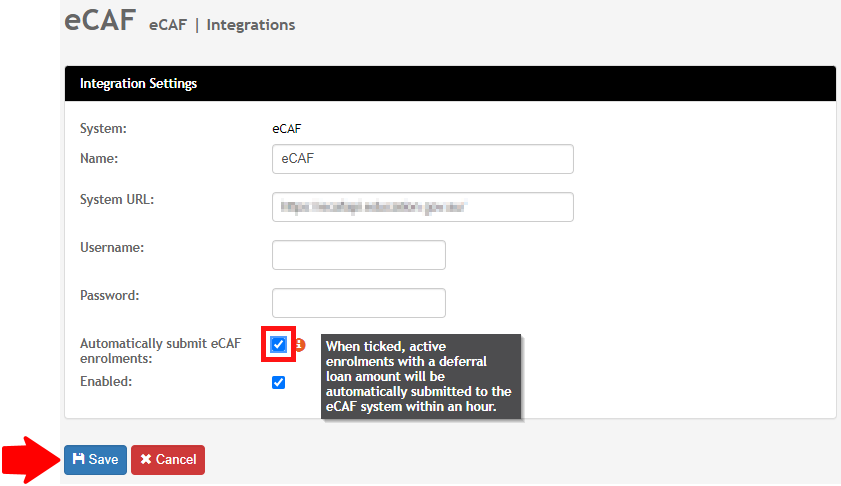
Task: Click the X icon on Cancel button
Action: [x=146, y=459]
